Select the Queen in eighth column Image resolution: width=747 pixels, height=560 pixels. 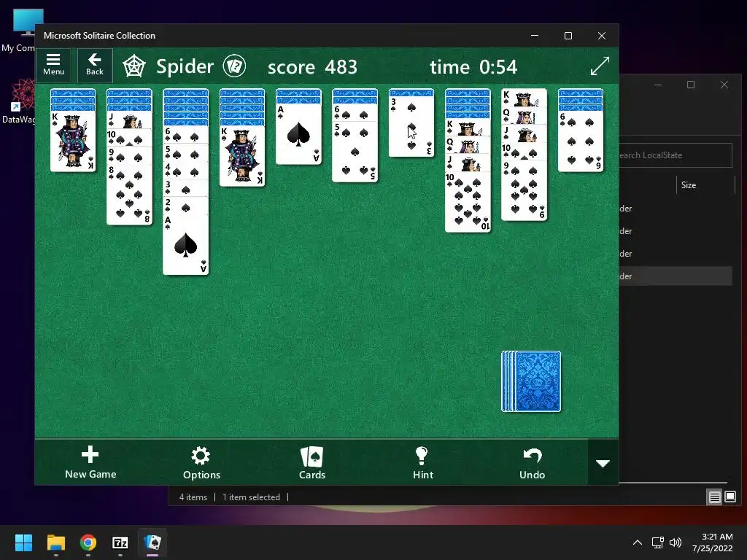pyautogui.click(x=468, y=145)
